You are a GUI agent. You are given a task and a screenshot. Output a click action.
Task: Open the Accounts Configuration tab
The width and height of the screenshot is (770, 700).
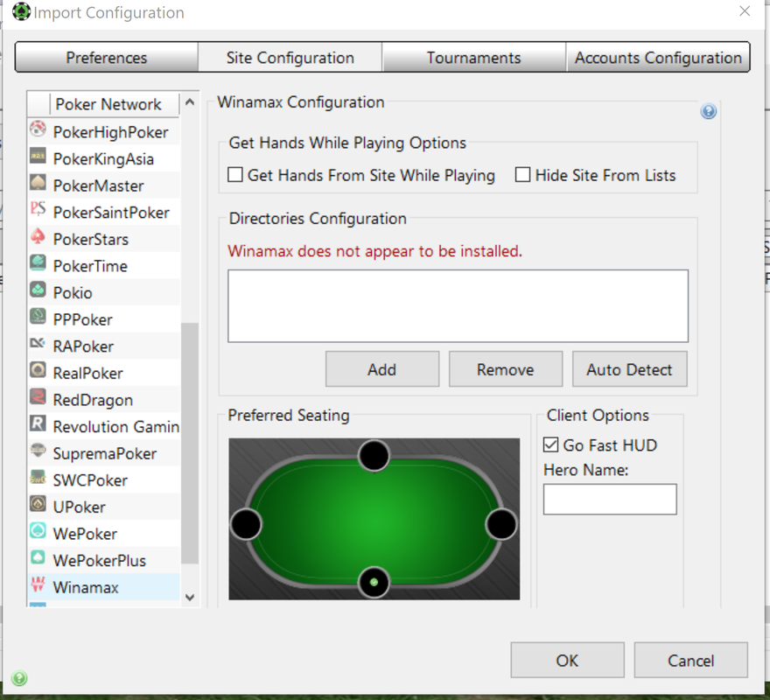[x=658, y=58]
